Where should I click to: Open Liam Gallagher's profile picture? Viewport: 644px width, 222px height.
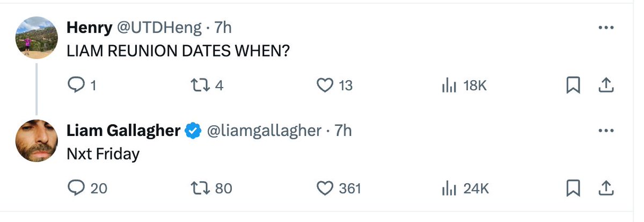tap(37, 141)
